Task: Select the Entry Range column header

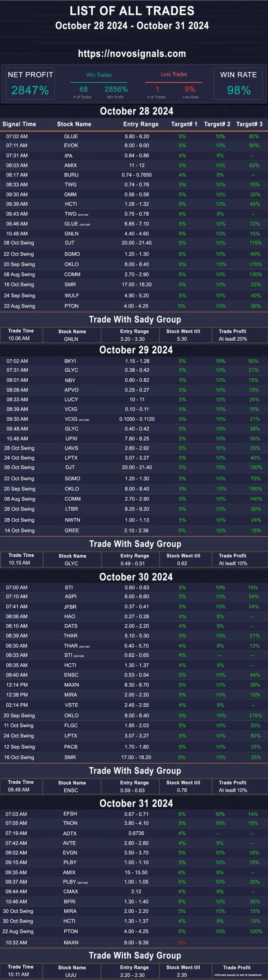Action: pyautogui.click(x=141, y=124)
